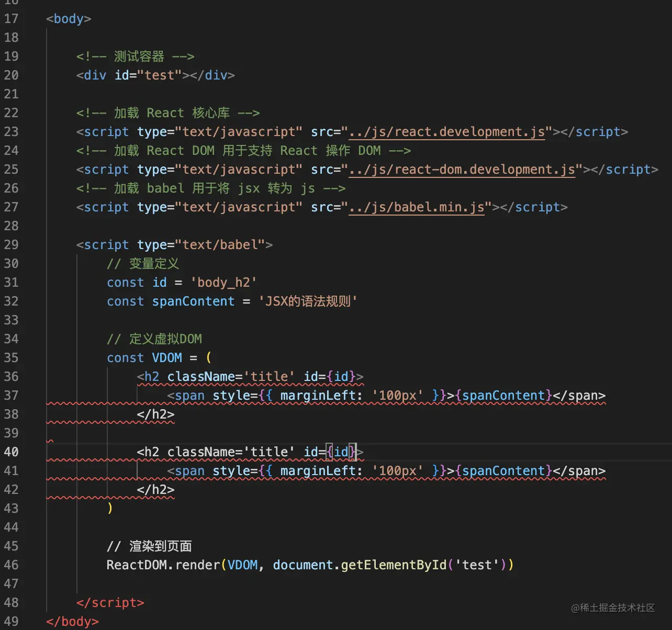Click the closing parenthesis on line 43
672x630 pixels.
(x=110, y=509)
